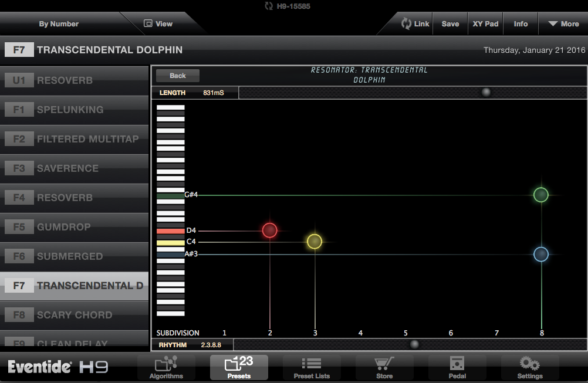Click the Link sync button
The image size is (588, 383).
[x=415, y=24]
